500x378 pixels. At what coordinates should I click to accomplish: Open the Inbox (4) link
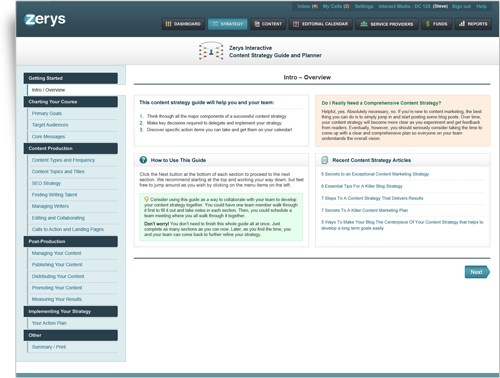307,6
